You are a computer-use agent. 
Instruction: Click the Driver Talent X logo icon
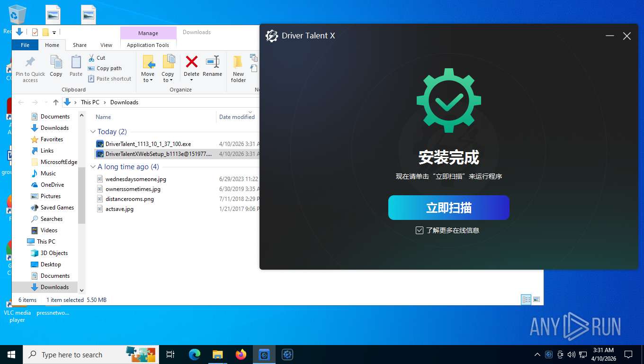[272, 36]
